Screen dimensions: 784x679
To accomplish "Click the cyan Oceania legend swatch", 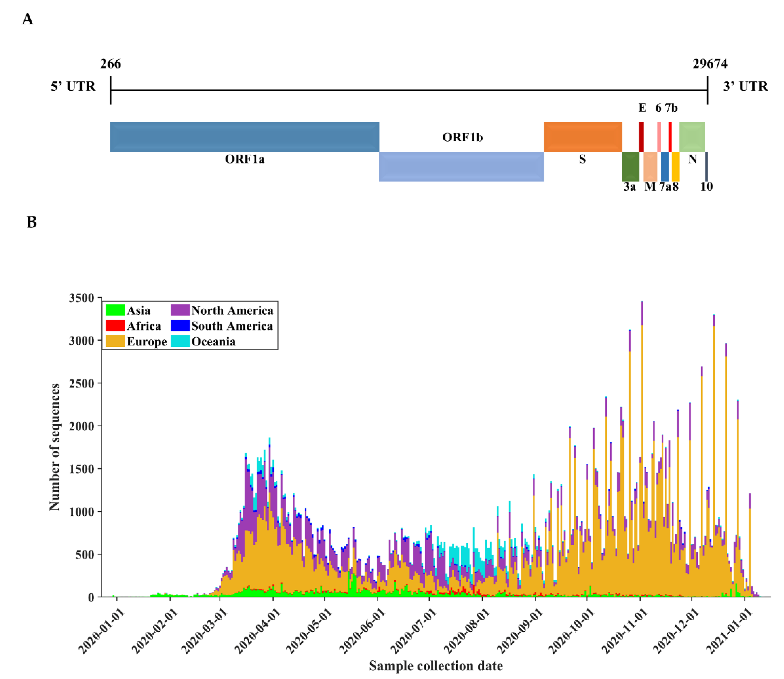I will 180,341.
